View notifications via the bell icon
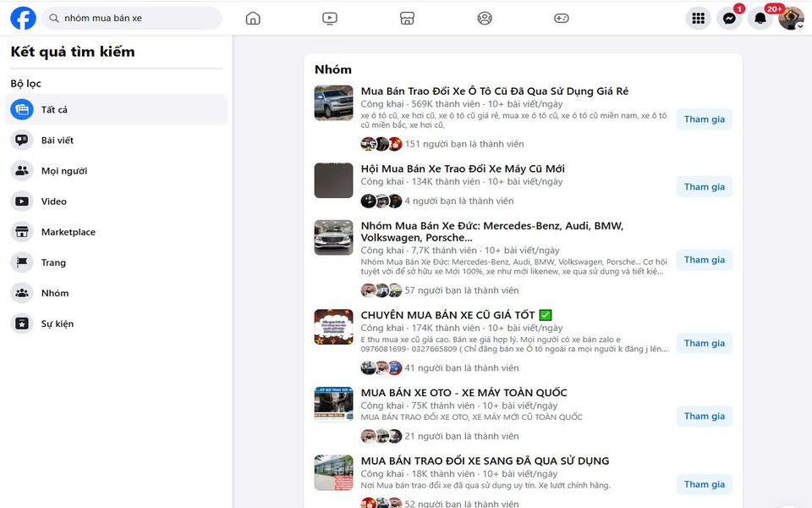812x508 pixels. point(760,17)
